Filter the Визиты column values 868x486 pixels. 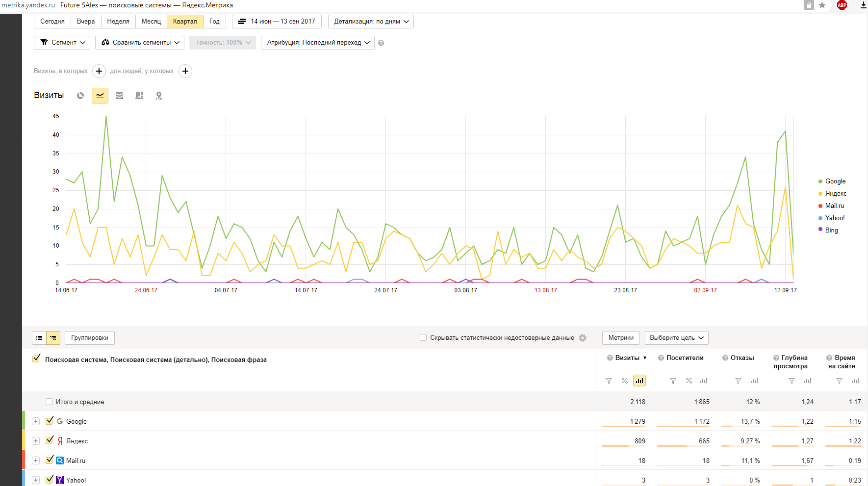coord(609,381)
